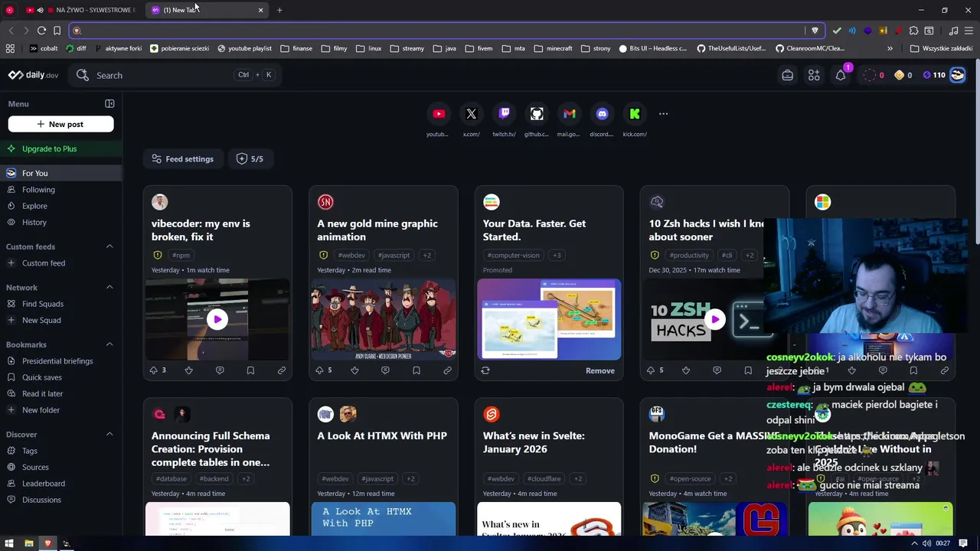Open the gold mine animation thumbnail

tap(384, 319)
